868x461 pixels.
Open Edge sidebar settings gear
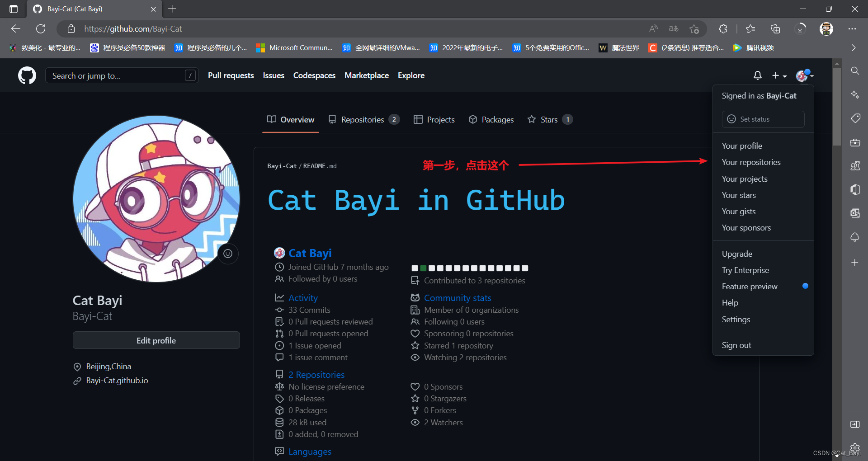click(x=855, y=447)
